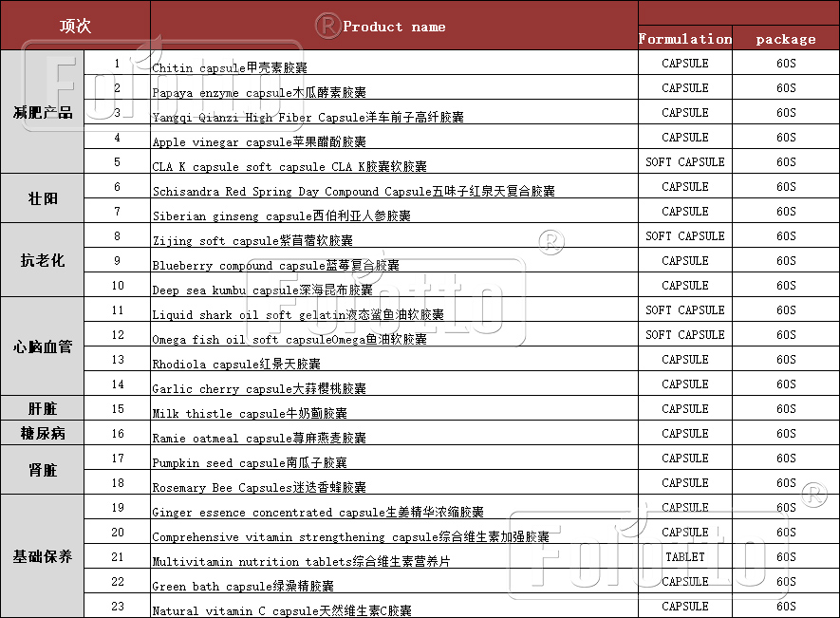This screenshot has width=840, height=618.
Task: Click the "Milk thistle capsule" cell
Action: coord(394,408)
